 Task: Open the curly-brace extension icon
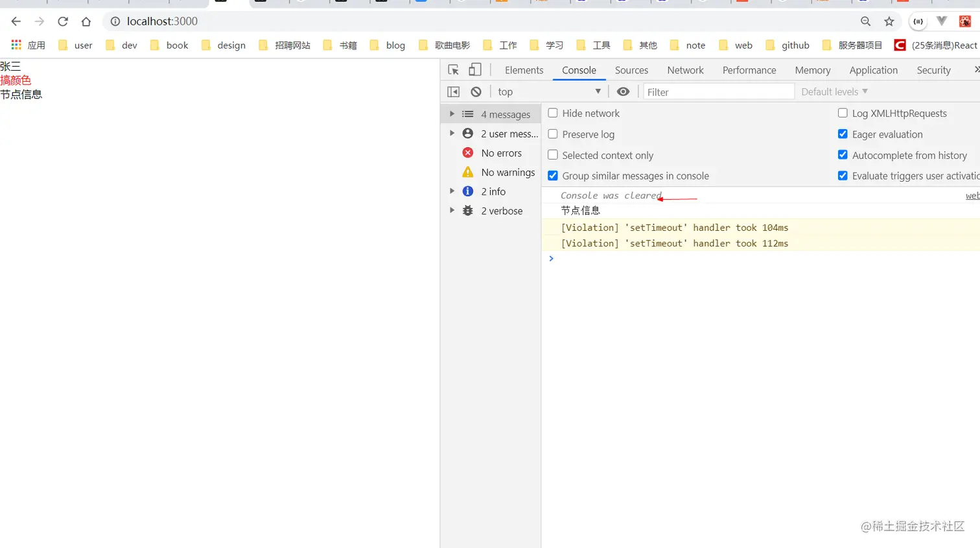[918, 21]
